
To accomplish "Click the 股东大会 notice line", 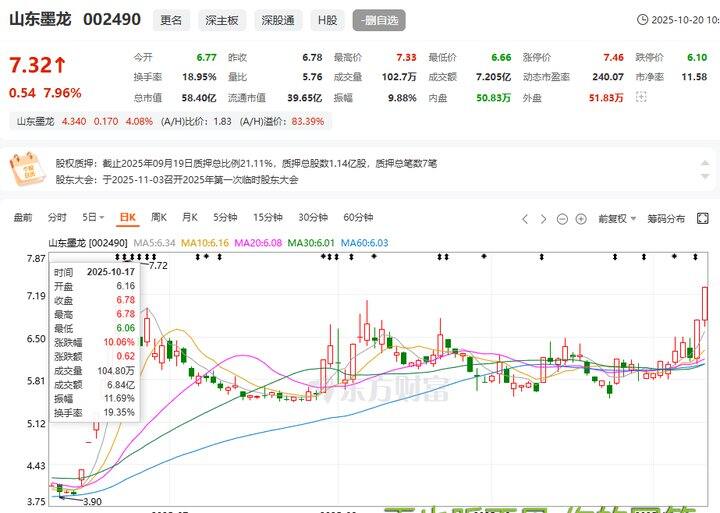I will (x=177, y=180).
